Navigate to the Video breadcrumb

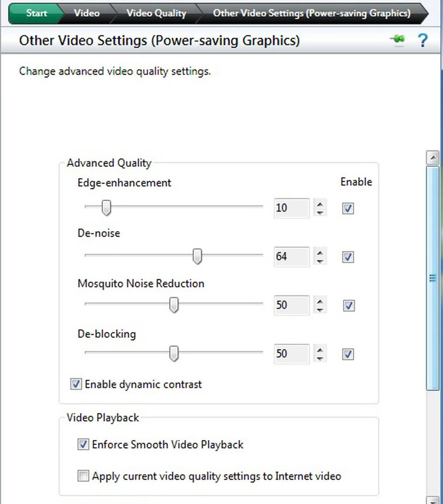pyautogui.click(x=87, y=13)
